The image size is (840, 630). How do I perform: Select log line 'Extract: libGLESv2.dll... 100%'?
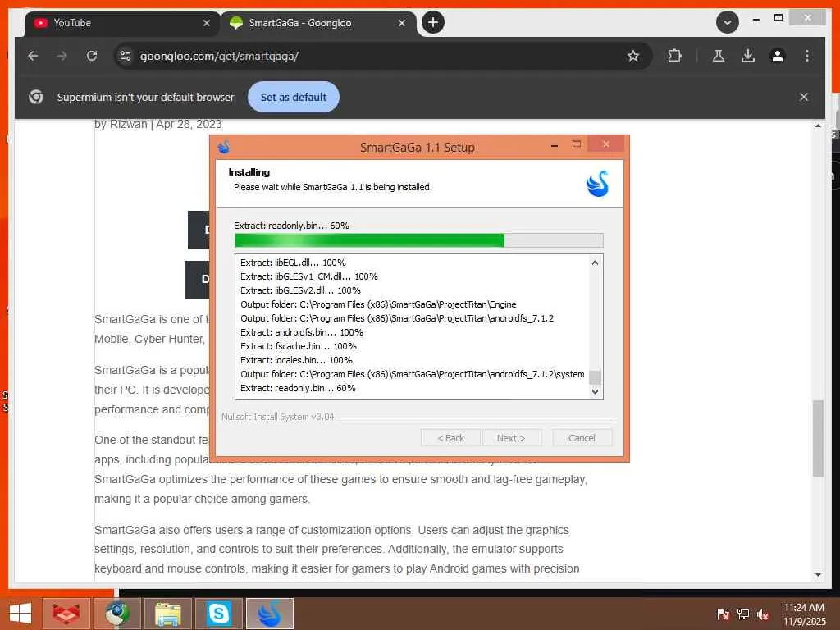click(x=300, y=290)
